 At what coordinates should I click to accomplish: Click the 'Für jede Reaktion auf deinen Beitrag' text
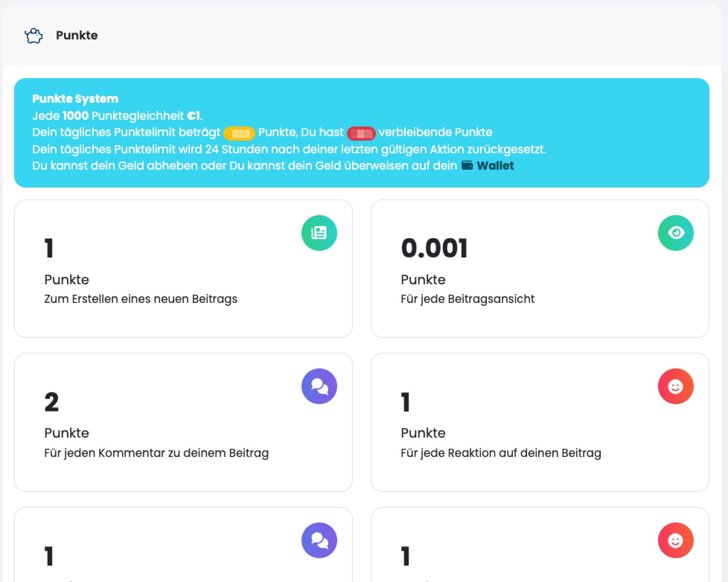pyautogui.click(x=501, y=453)
